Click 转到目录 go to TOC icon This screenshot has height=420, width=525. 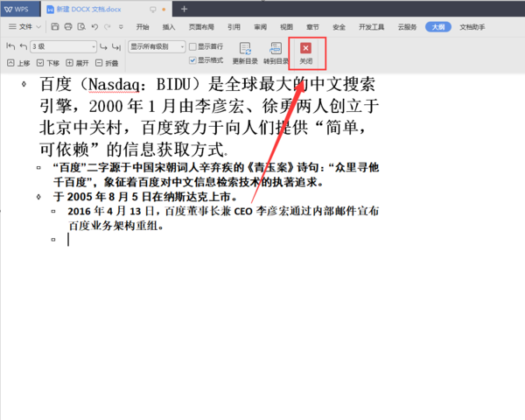point(276,52)
